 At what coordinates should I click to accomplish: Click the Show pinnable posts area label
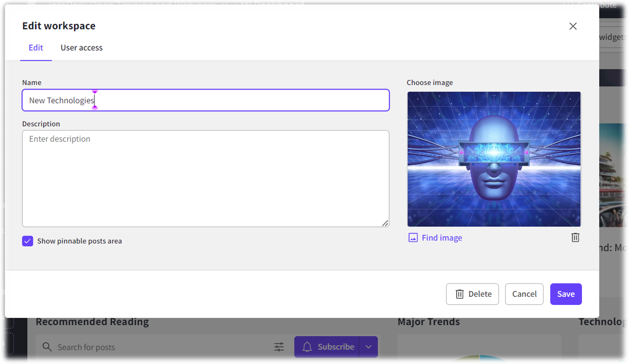79,241
